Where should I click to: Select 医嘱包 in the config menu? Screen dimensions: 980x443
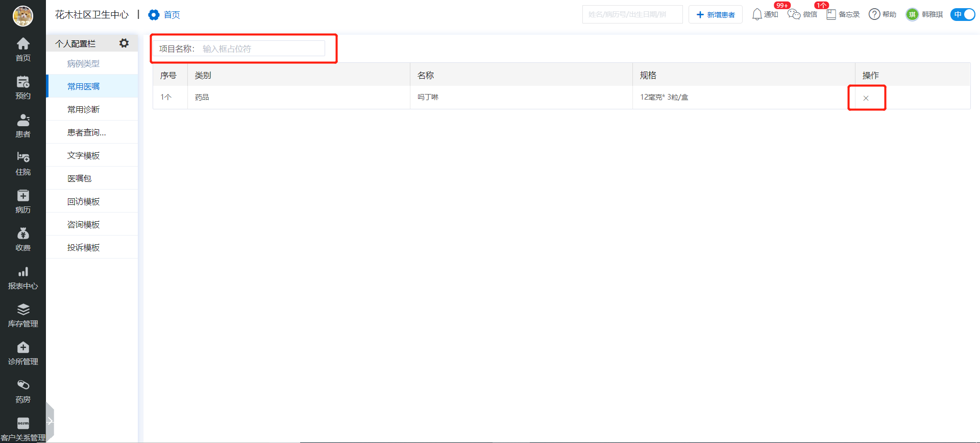click(92, 178)
